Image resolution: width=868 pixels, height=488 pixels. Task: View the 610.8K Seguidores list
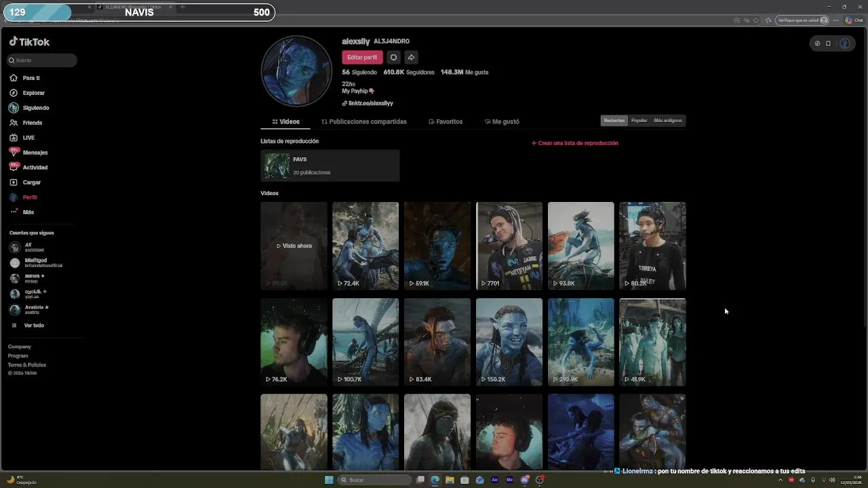point(409,72)
